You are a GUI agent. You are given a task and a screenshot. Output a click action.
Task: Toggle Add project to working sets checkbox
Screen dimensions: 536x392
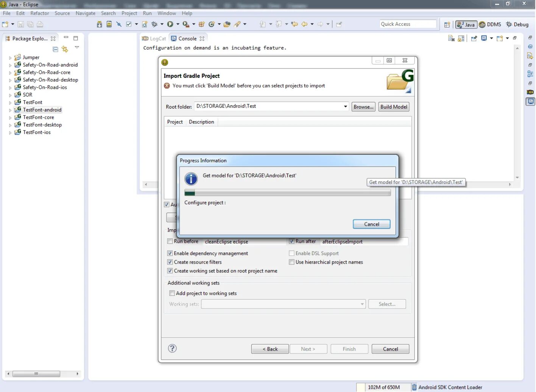pyautogui.click(x=172, y=293)
